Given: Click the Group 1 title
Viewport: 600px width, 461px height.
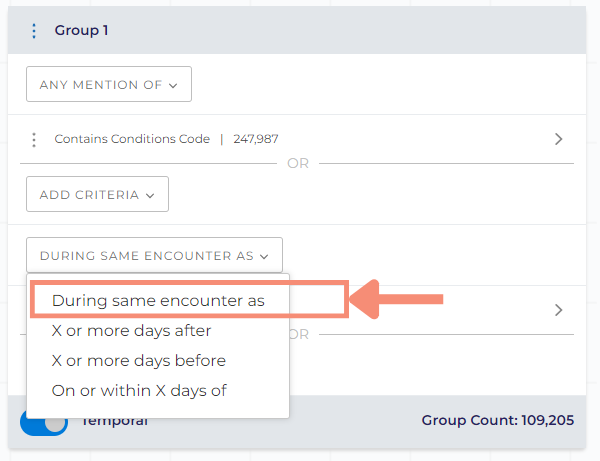Looking at the screenshot, I should pyautogui.click(x=81, y=30).
